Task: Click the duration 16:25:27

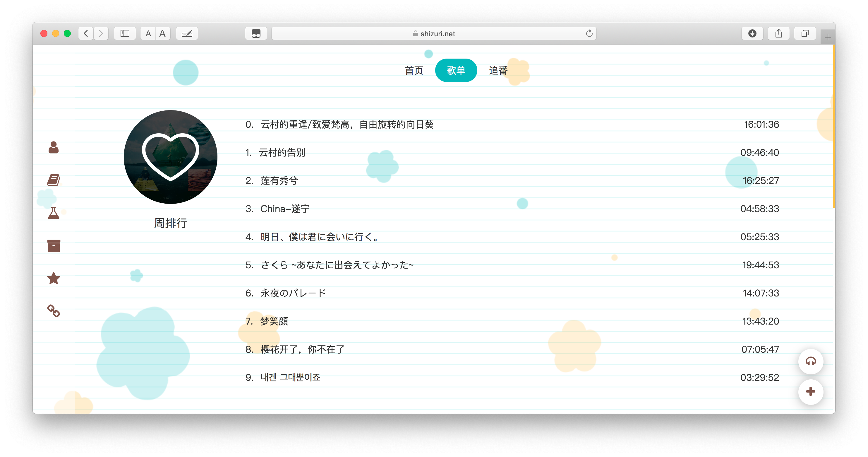Action: pyautogui.click(x=761, y=181)
